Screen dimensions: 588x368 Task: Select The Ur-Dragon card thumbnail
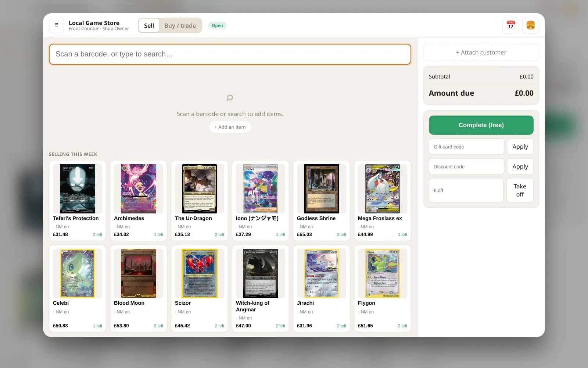(x=200, y=189)
